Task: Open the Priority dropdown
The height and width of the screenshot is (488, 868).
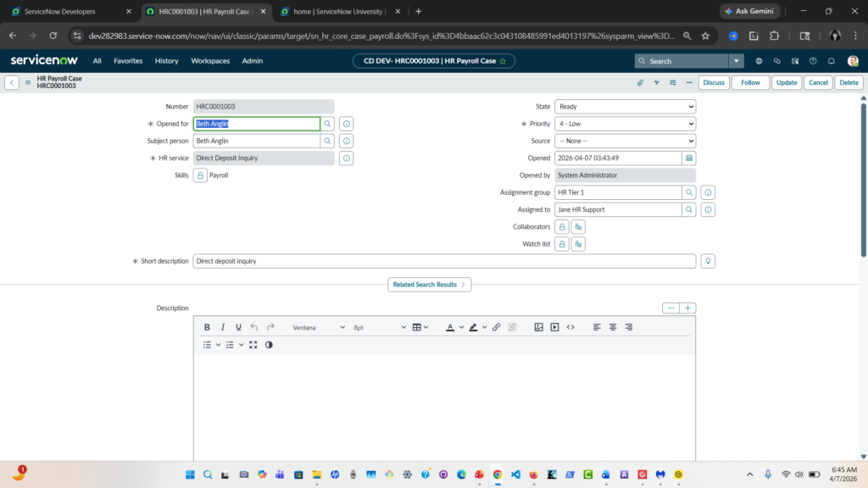Action: point(625,124)
